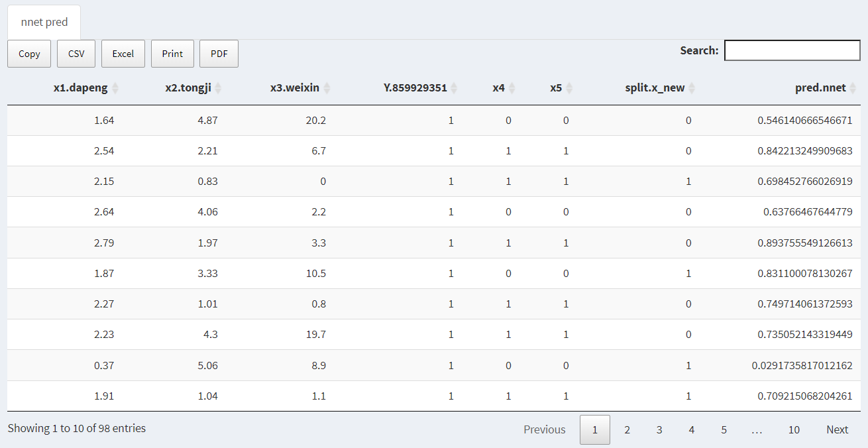Click 'Showing 1 to 10 of 98 entries'
868x448 pixels.
pyautogui.click(x=77, y=428)
